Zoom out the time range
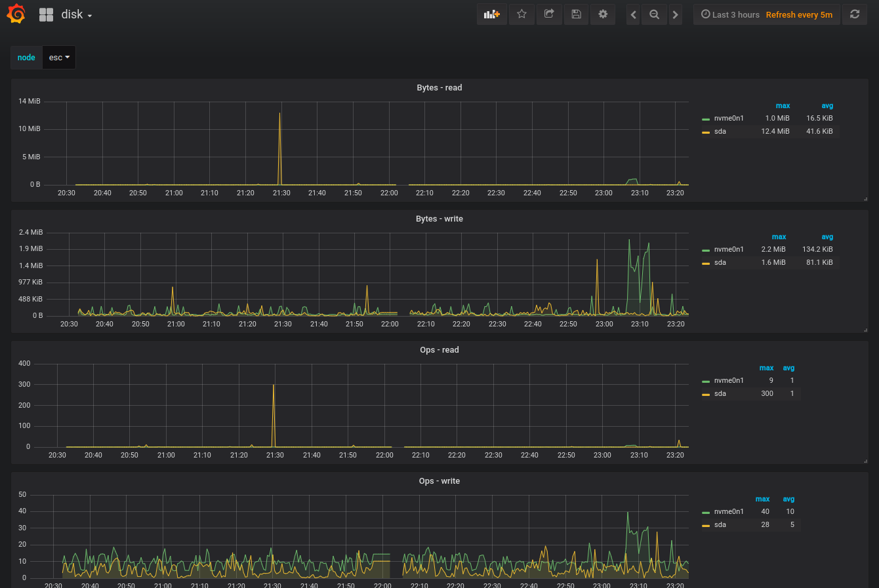 click(654, 14)
